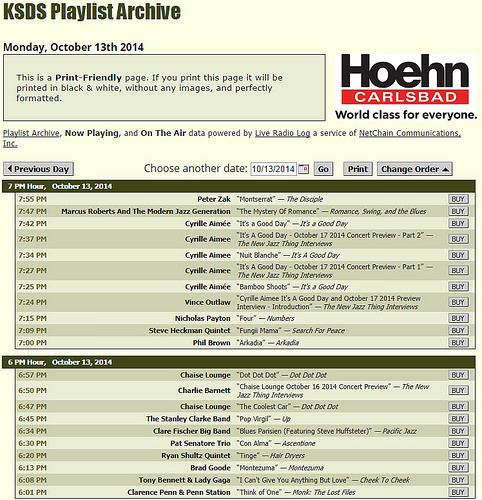The height and width of the screenshot is (500, 482).
Task: Buy Steve Heckman Quintet's Fungii Mama
Action: coord(458,331)
